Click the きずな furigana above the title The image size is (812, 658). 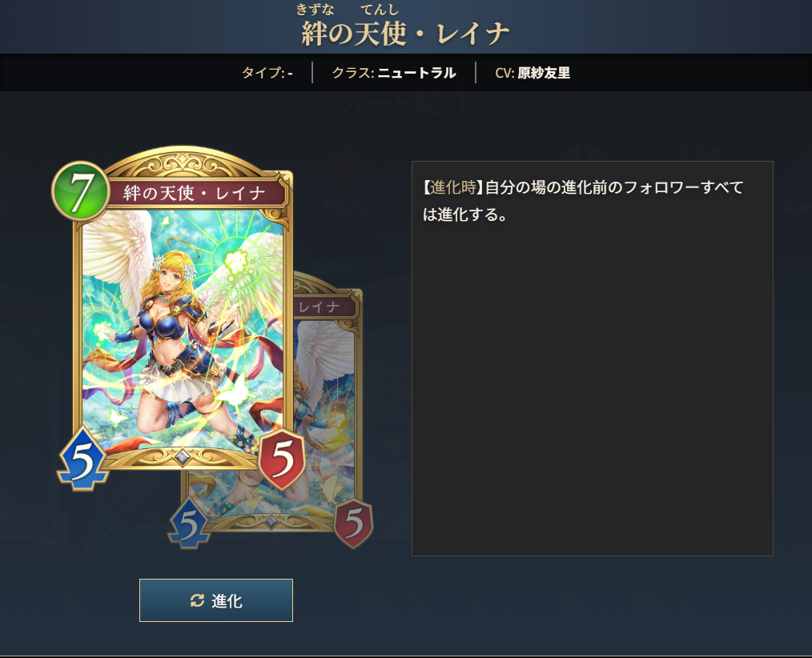pos(316,10)
